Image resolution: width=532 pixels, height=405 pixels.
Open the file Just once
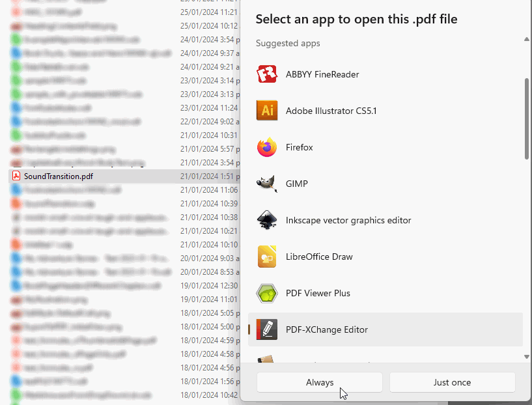point(453,382)
